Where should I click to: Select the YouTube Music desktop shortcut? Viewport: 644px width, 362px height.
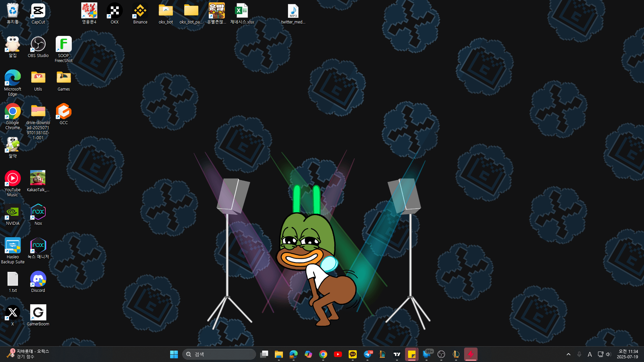tap(12, 183)
